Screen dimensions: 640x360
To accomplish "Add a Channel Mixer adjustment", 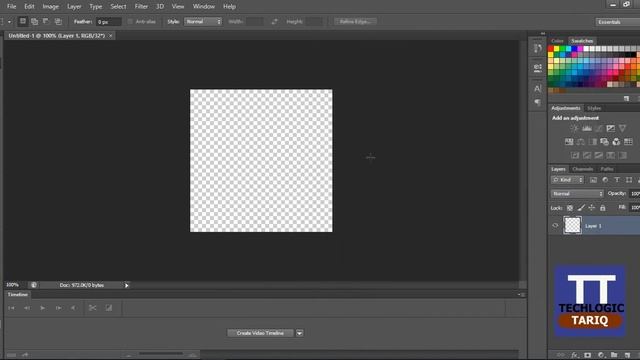I will click(616, 142).
